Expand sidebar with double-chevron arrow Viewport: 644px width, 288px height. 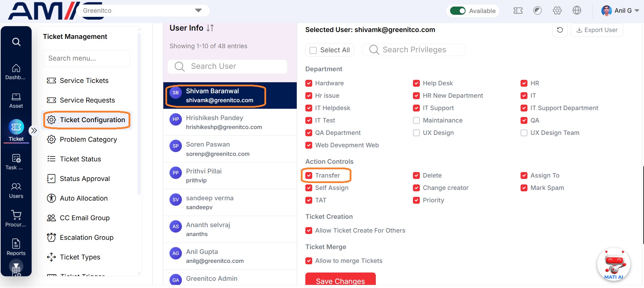34,130
